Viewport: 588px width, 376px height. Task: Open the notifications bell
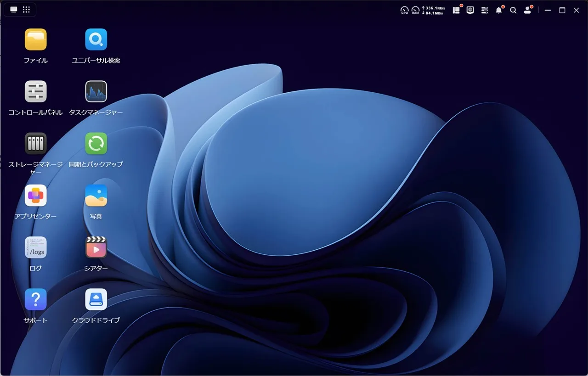(x=498, y=10)
